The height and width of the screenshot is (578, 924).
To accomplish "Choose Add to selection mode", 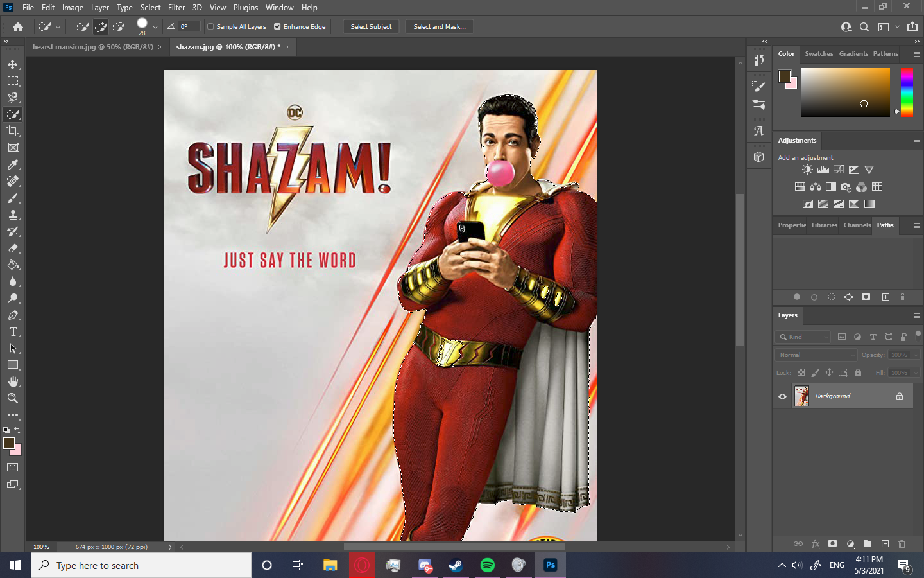I will [101, 27].
